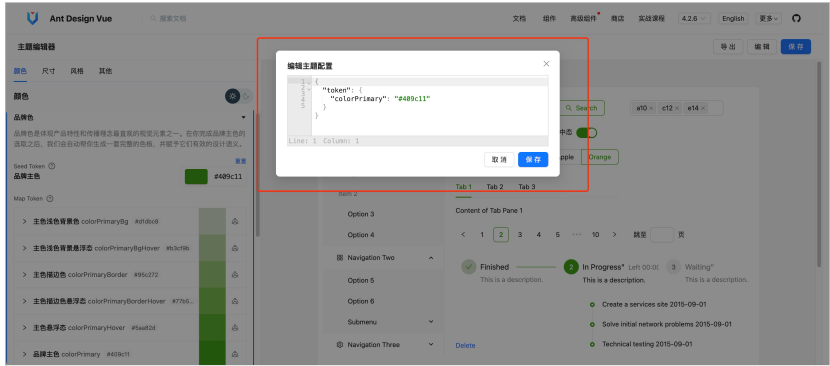Close the edit theme config dialog
Screen dimensions: 830x366
tap(546, 64)
